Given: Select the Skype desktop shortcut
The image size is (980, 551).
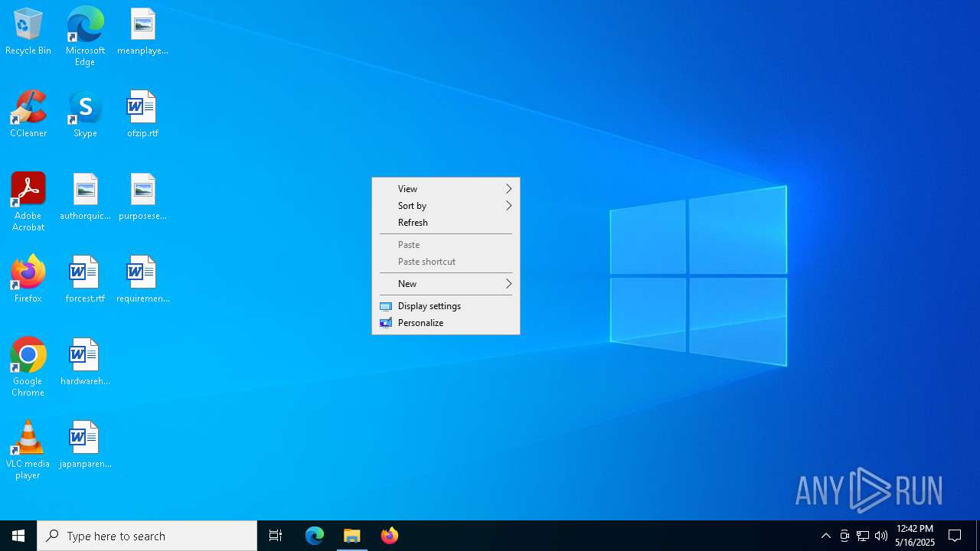Looking at the screenshot, I should point(85,115).
